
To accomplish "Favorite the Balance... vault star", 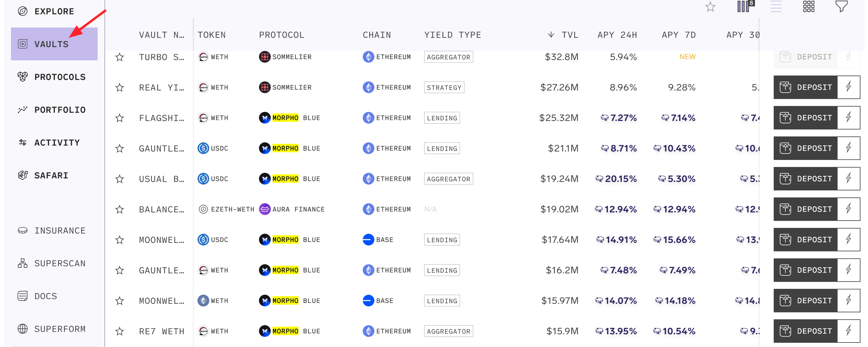I will tap(120, 209).
